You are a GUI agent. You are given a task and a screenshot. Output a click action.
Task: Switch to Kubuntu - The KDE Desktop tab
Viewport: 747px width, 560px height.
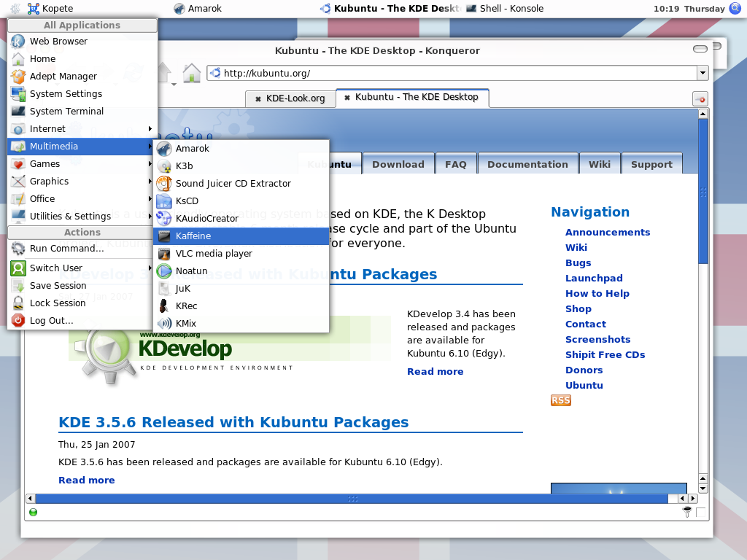tap(413, 97)
